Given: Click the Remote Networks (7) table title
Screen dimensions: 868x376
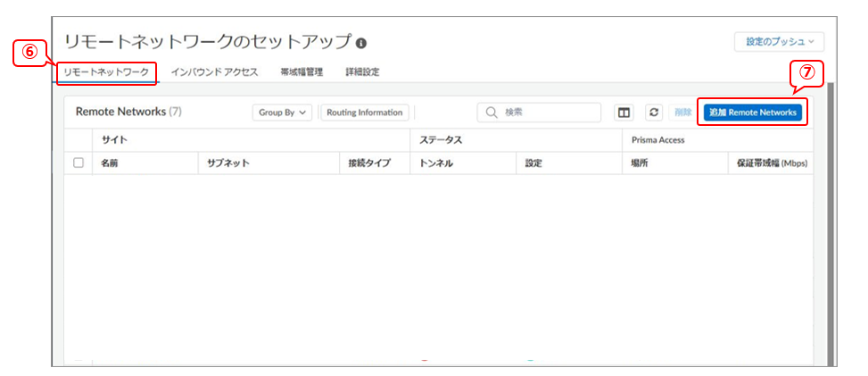Looking at the screenshot, I should tap(128, 112).
